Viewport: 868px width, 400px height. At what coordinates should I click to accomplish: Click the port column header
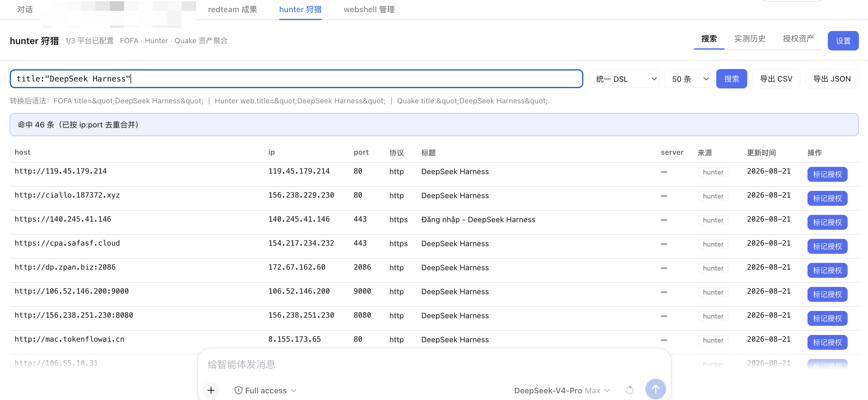tap(361, 152)
